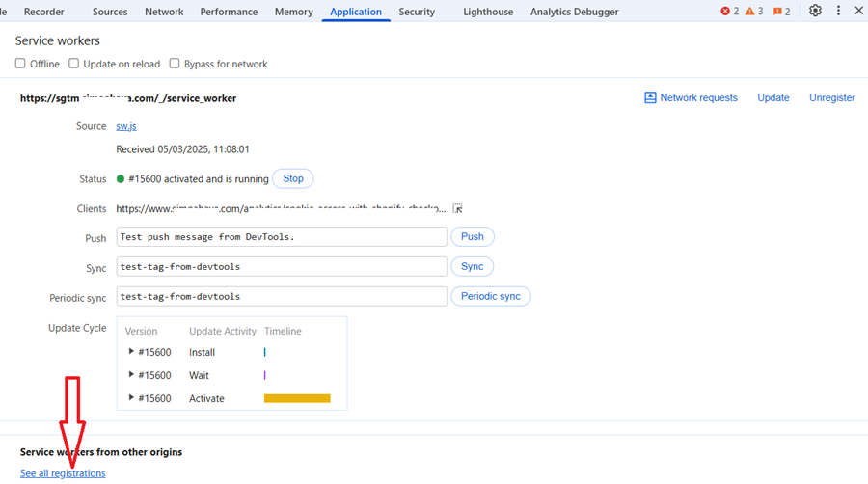Click the purple Wait timeline marker

click(x=264, y=375)
